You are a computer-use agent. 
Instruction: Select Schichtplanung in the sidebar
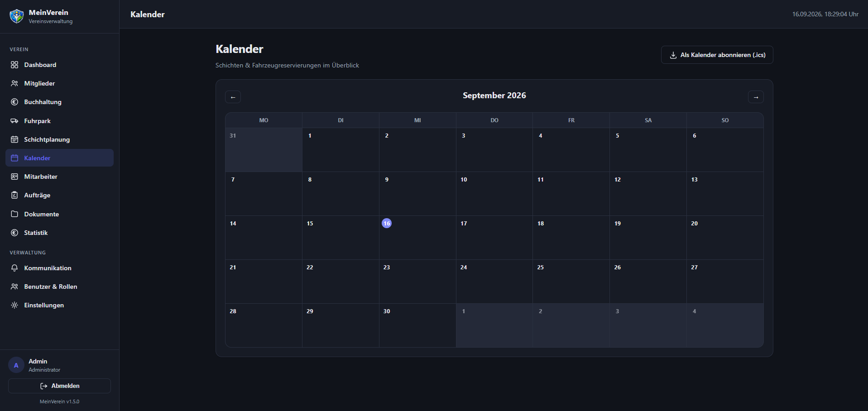point(59,139)
